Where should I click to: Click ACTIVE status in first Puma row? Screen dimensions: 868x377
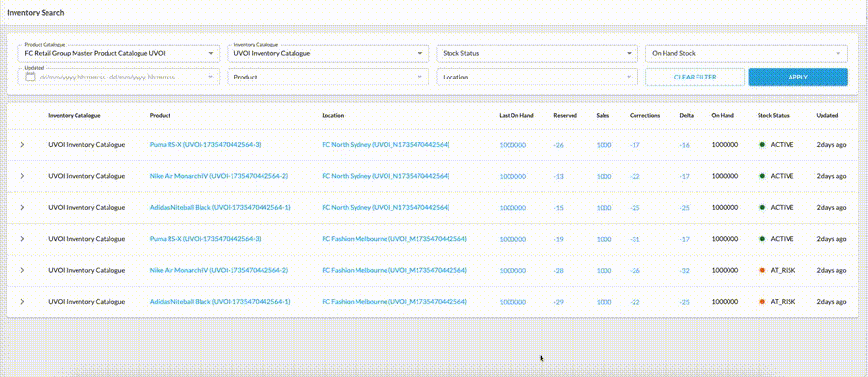point(777,145)
